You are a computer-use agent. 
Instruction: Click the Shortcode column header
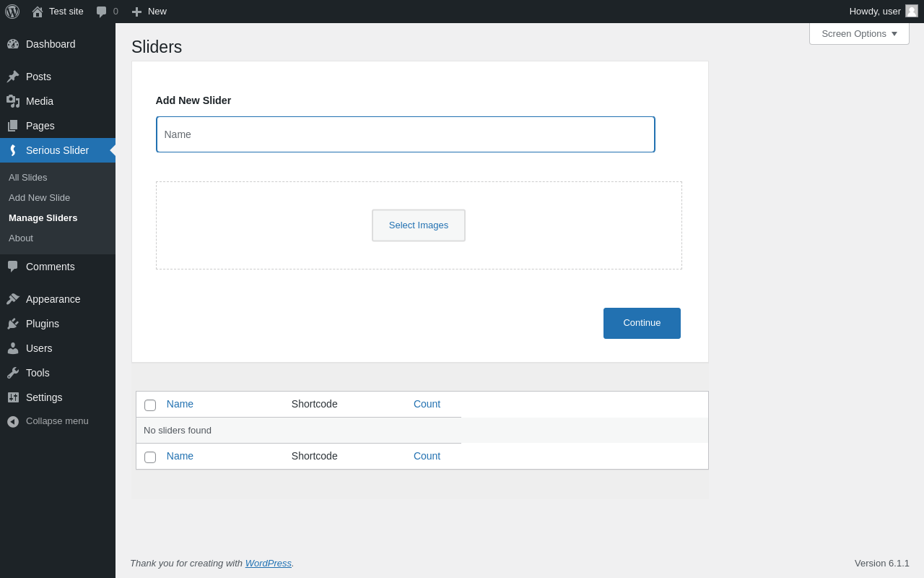pyautogui.click(x=315, y=404)
